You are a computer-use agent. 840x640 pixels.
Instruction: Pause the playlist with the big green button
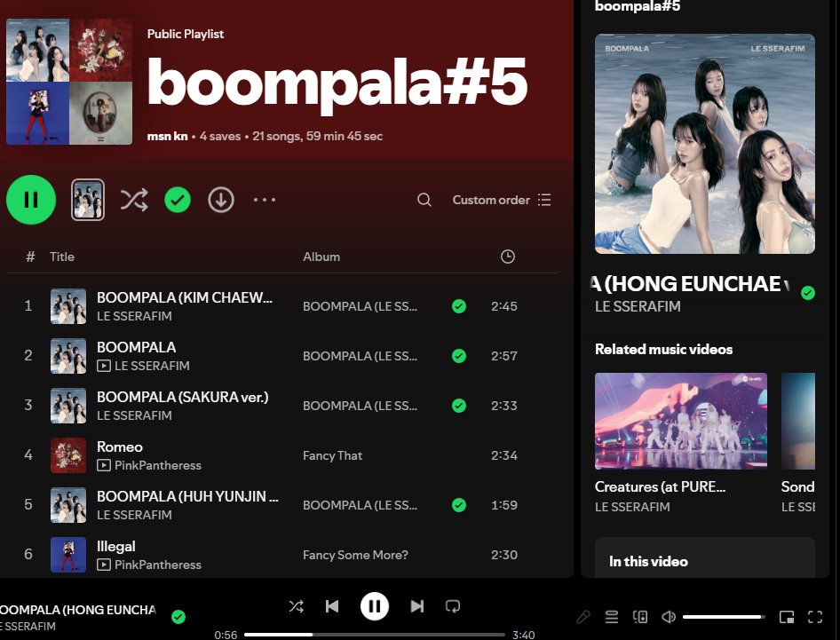(x=31, y=200)
